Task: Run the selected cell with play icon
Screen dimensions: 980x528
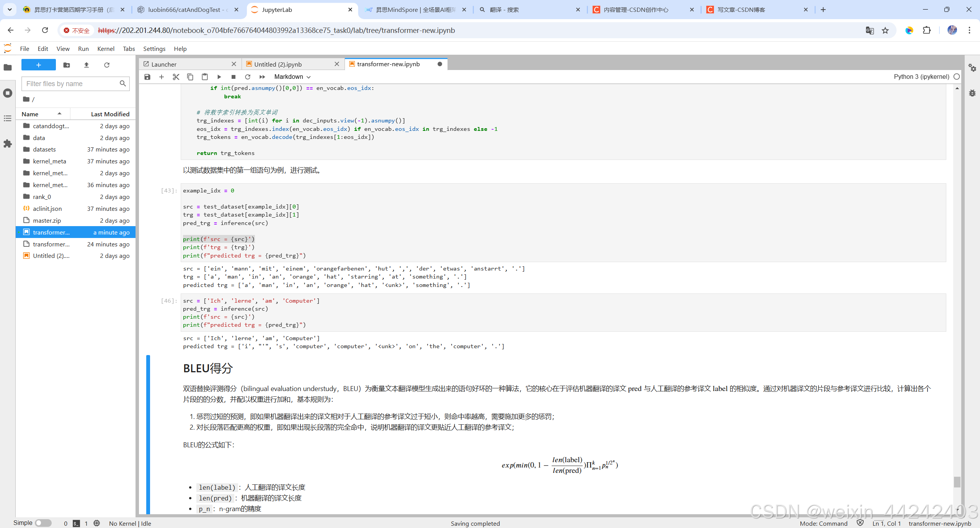Action: (x=219, y=77)
